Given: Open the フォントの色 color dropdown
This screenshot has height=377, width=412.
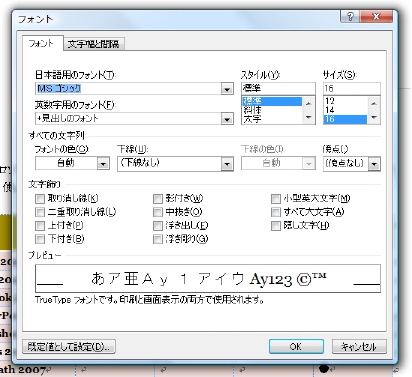Looking at the screenshot, I should [x=103, y=164].
